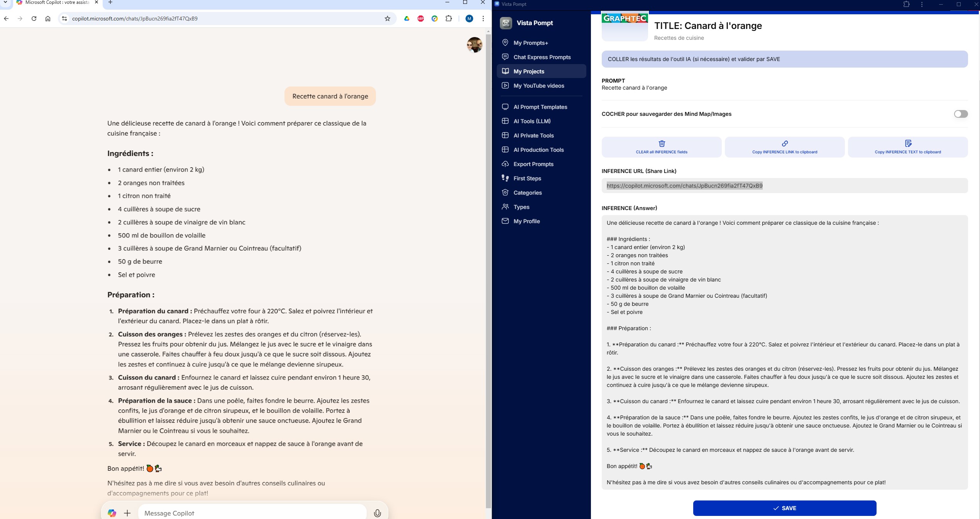This screenshot has height=519, width=980.
Task: Open the AdBlock Plus extension icon
Action: point(421,19)
